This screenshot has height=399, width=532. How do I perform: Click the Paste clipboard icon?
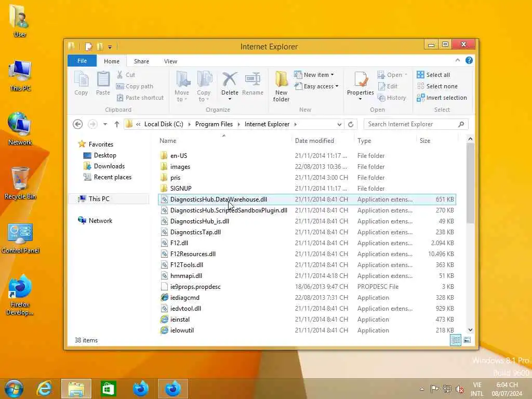pos(103,84)
